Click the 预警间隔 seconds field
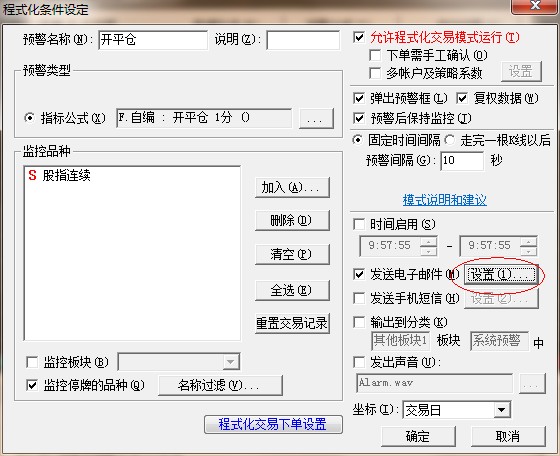 (x=462, y=161)
